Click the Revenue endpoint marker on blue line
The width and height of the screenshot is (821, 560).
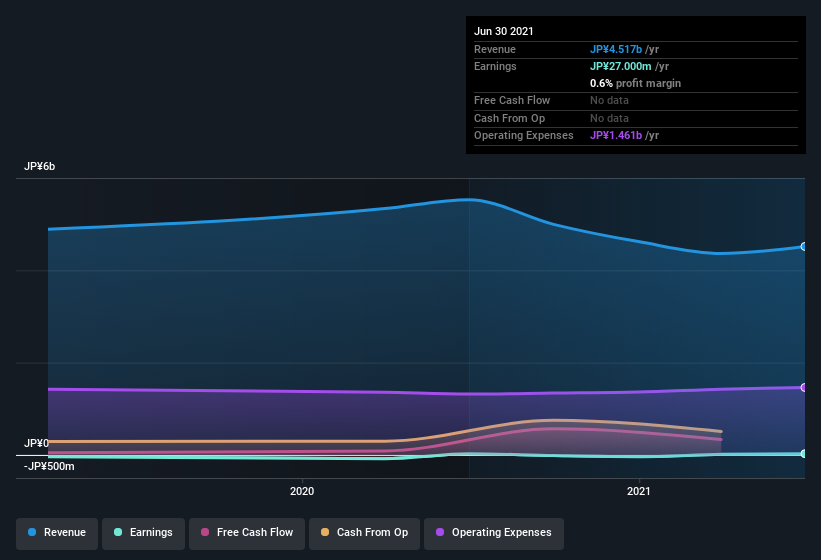tap(804, 247)
